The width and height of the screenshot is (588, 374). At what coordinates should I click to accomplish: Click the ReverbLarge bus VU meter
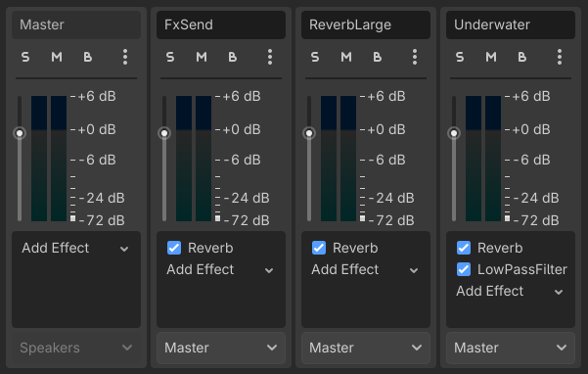point(339,159)
